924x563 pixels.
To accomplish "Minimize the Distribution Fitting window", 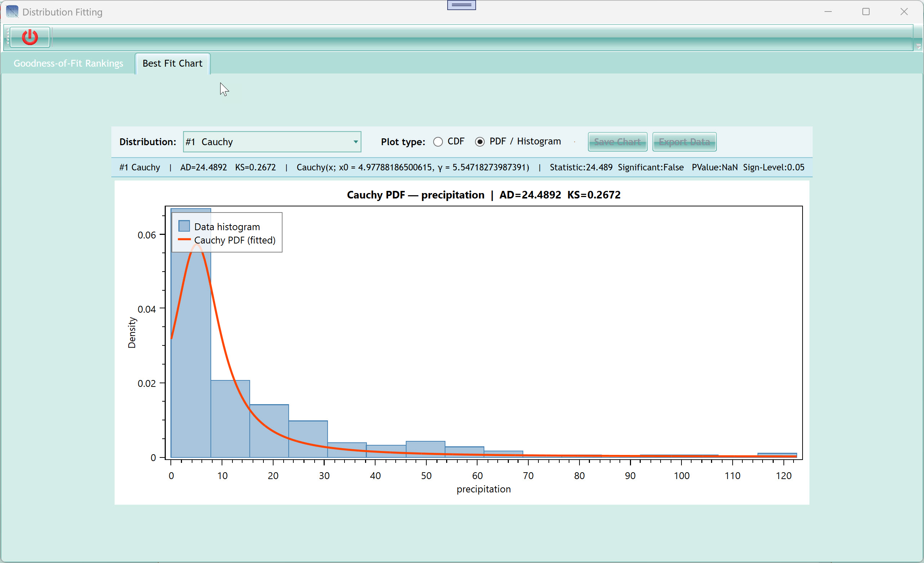I will click(x=828, y=12).
